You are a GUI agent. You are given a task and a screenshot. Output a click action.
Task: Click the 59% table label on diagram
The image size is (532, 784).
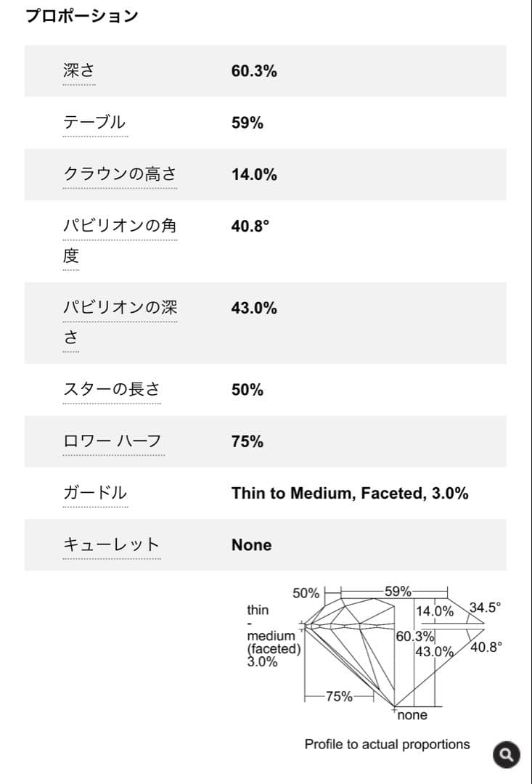pyautogui.click(x=398, y=592)
